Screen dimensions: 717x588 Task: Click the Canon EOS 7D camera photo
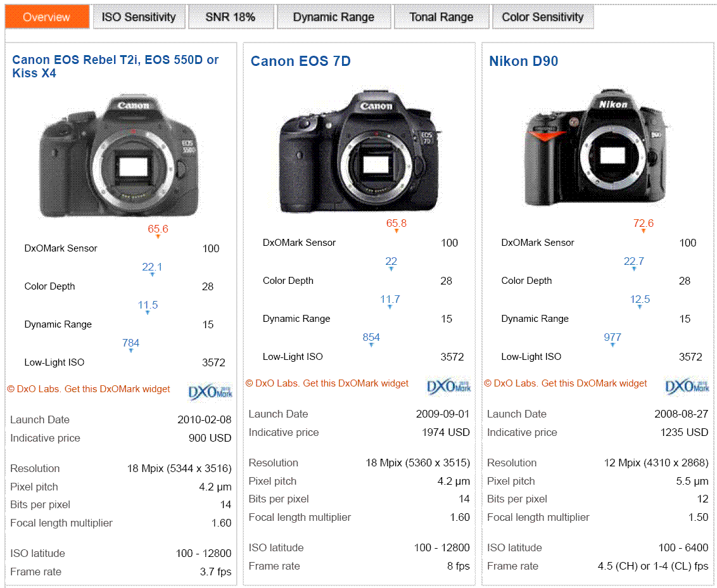click(358, 151)
